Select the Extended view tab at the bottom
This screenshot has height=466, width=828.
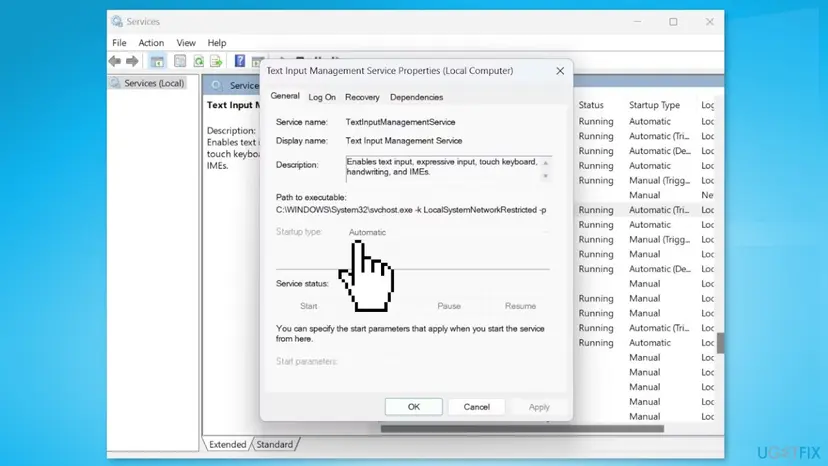coord(228,444)
